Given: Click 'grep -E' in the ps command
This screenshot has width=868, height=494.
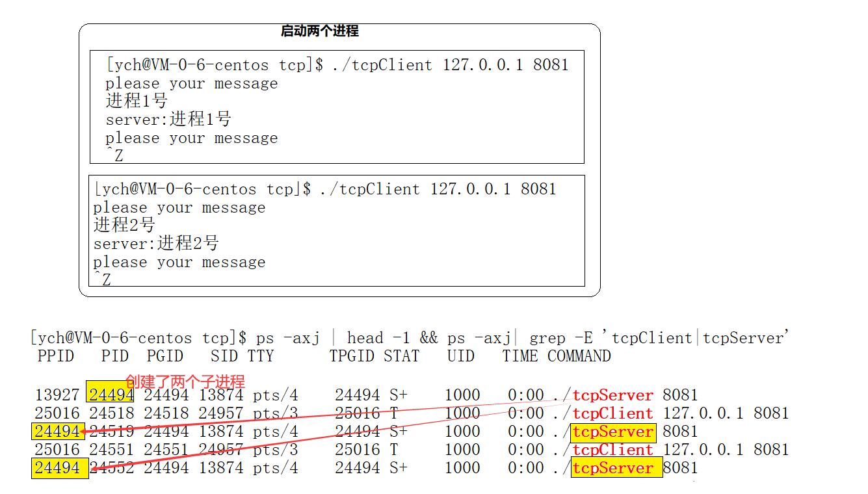Looking at the screenshot, I should pos(561,338).
